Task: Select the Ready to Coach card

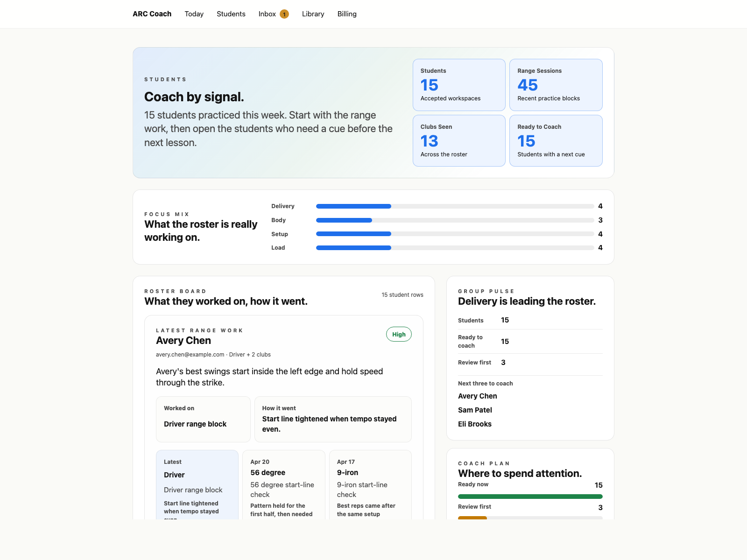Action: [556, 140]
